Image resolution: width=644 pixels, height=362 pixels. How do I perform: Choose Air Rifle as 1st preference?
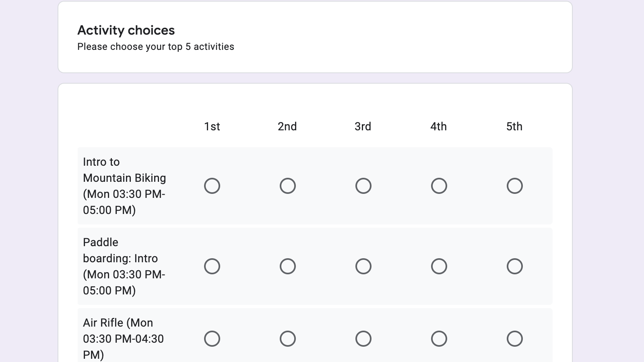click(x=212, y=339)
